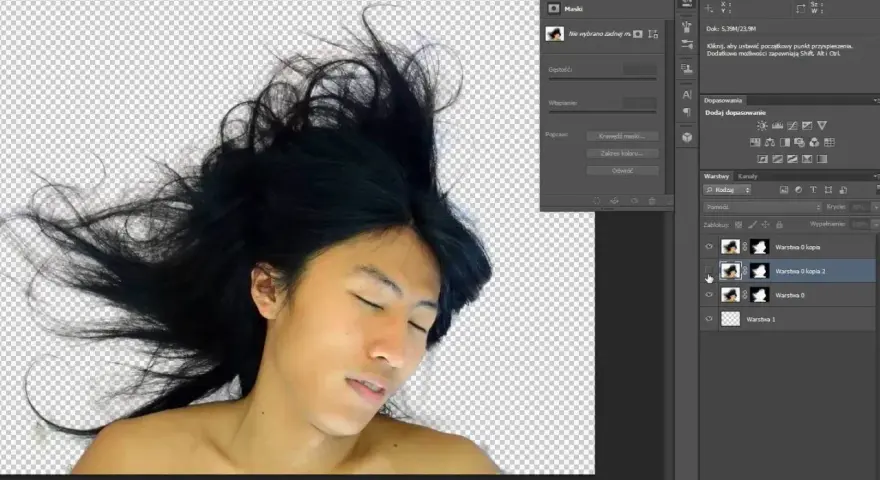The height and width of the screenshot is (480, 880).
Task: Open the Paragraph panel dock icon
Action: pos(686,112)
